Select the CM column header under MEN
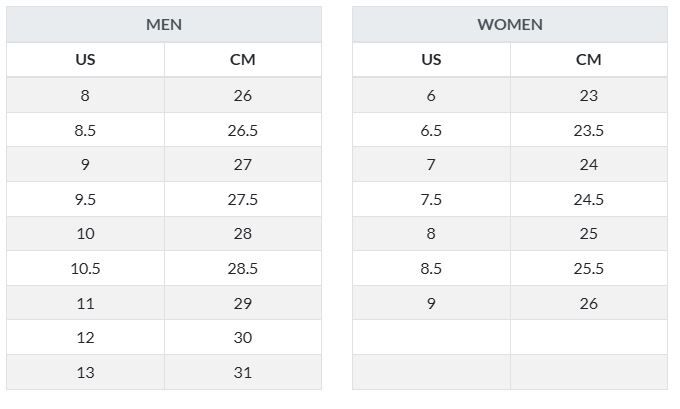This screenshot has height=409, width=680. 243,59
